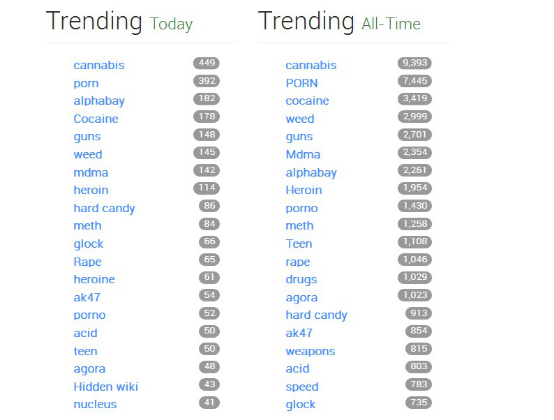Click the alphabay link in Trending Today
This screenshot has height=420, width=554.
pyautogui.click(x=99, y=101)
